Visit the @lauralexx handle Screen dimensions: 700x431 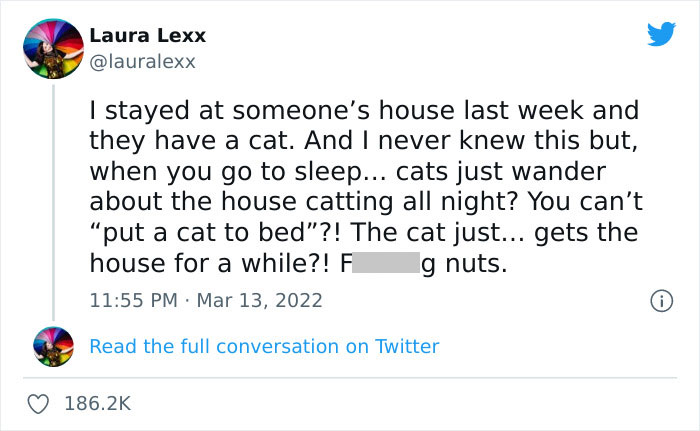tap(143, 61)
